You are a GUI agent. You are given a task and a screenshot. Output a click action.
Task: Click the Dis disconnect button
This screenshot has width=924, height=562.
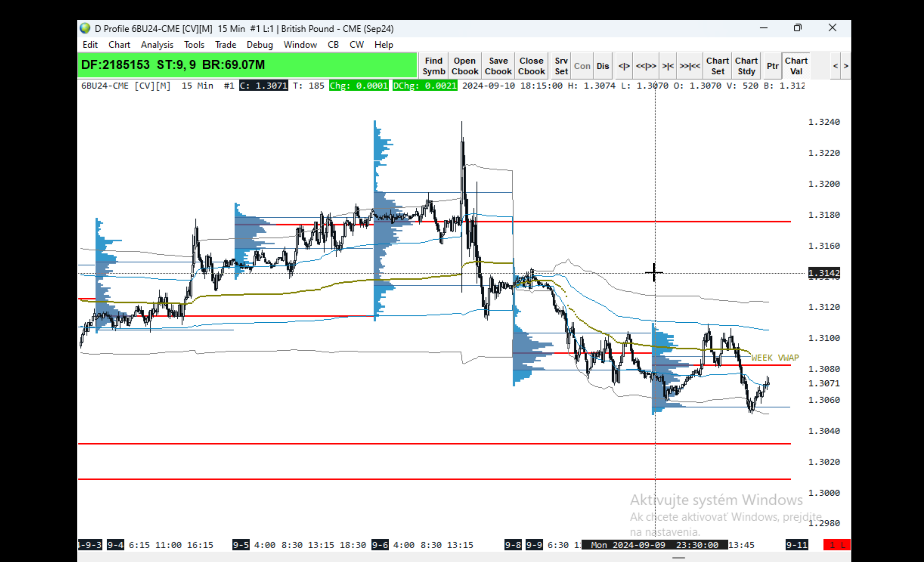click(x=603, y=66)
